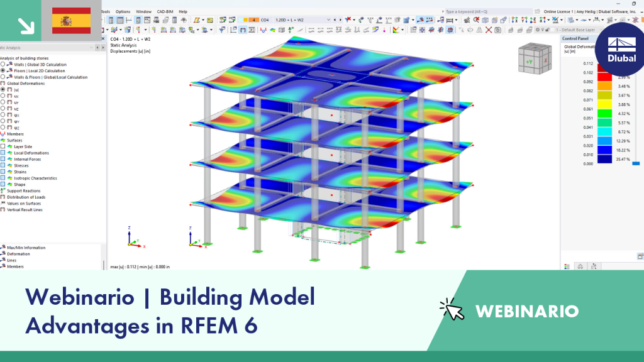This screenshot has width=644, height=362.
Task: Select the φz rotation radio button
Action: (x=3, y=128)
